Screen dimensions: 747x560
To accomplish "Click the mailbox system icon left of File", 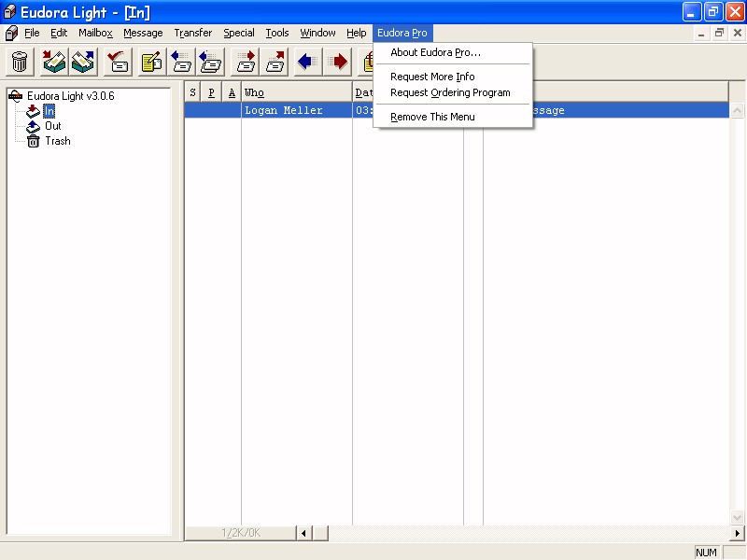I will tap(11, 33).
